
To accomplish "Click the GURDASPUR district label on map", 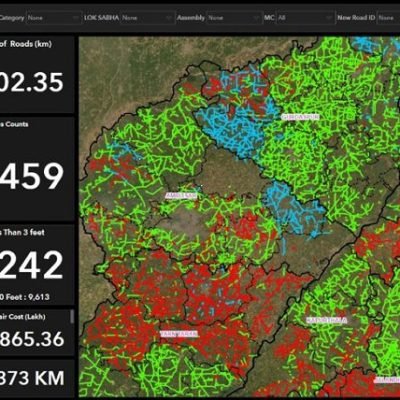I will click(300, 117).
